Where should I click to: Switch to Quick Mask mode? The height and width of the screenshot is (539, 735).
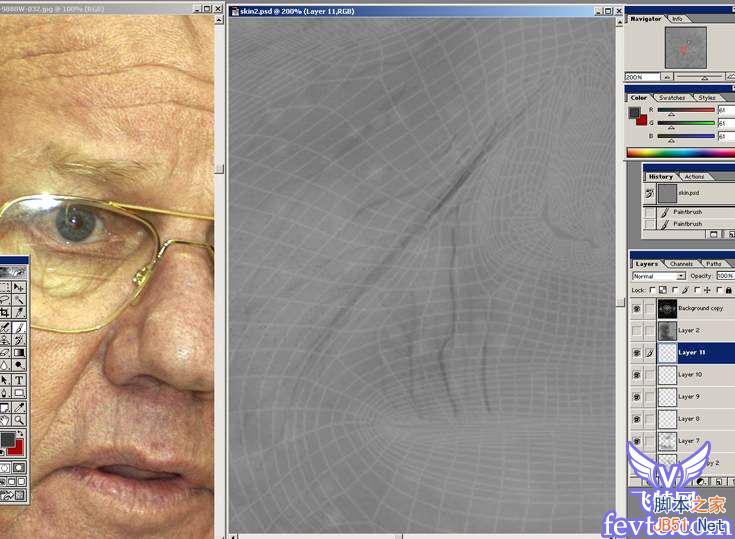pyautogui.click(x=19, y=468)
